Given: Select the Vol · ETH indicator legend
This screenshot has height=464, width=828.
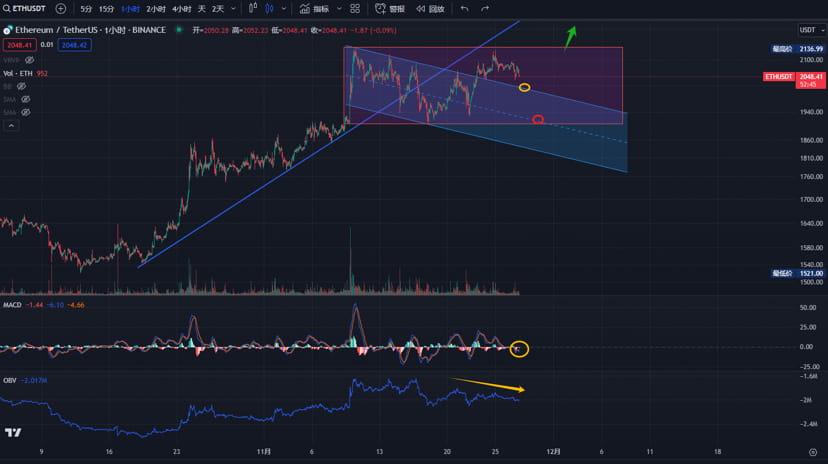Looking at the screenshot, I should 25,73.
